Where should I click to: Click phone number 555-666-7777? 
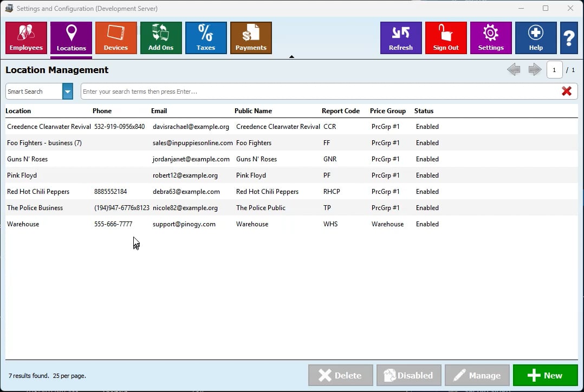pos(113,224)
